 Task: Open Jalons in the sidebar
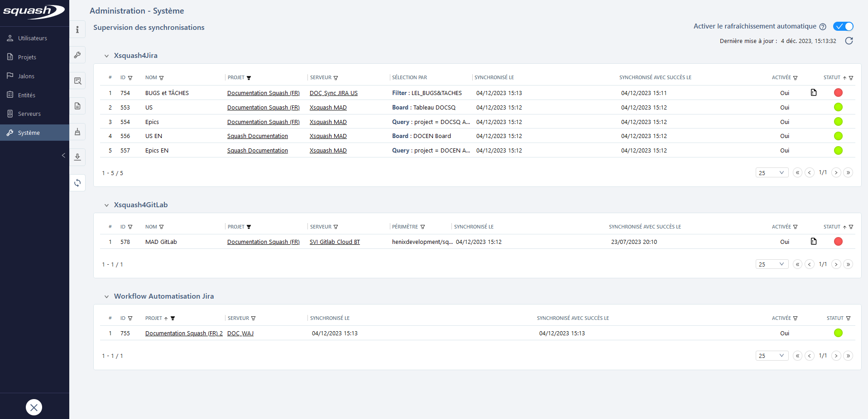coord(34,76)
